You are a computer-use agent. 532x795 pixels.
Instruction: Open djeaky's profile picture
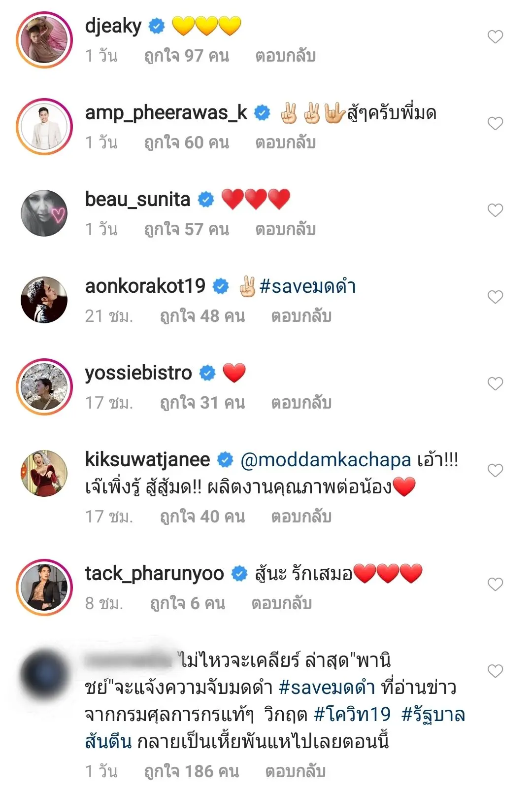pyautogui.click(x=44, y=40)
